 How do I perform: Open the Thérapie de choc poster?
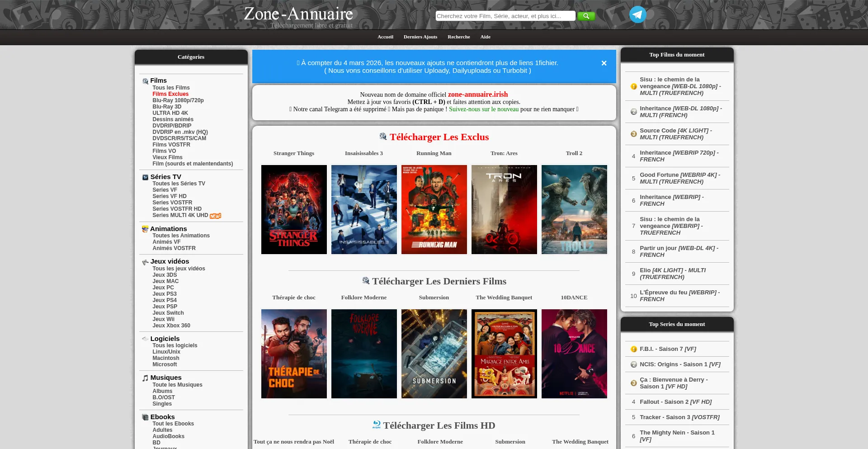click(x=294, y=354)
